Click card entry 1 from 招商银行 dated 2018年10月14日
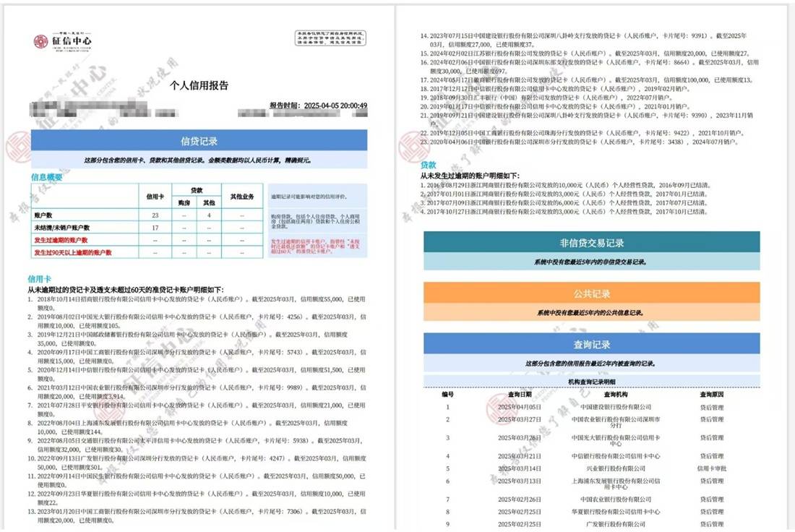The height and width of the screenshot is (532, 795). (x=197, y=304)
